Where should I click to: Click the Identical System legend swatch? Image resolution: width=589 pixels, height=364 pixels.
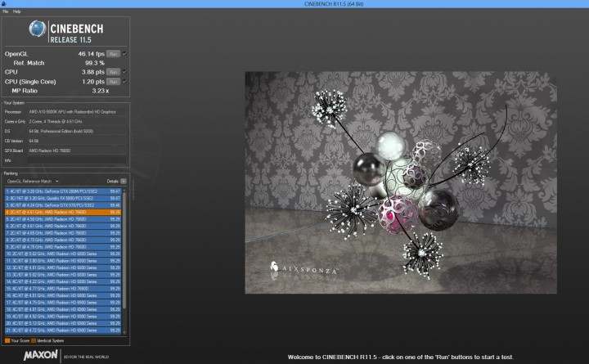[x=35, y=339]
